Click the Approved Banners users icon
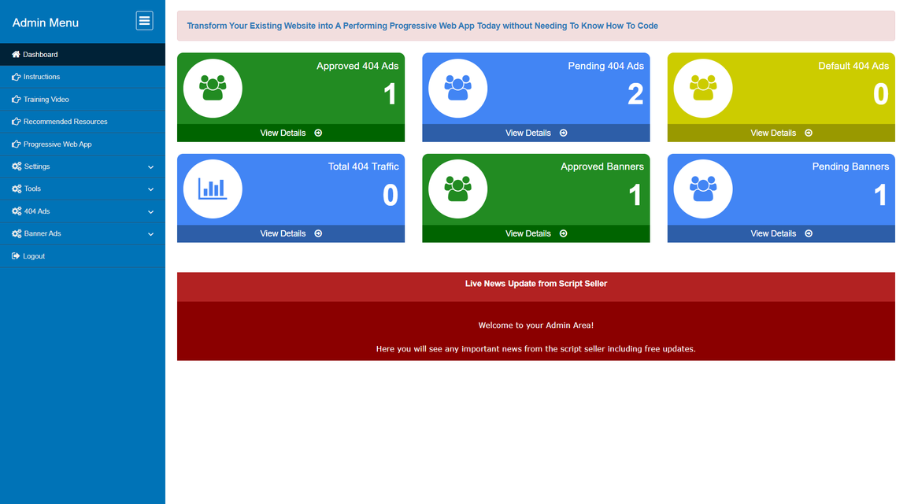 [x=457, y=189]
